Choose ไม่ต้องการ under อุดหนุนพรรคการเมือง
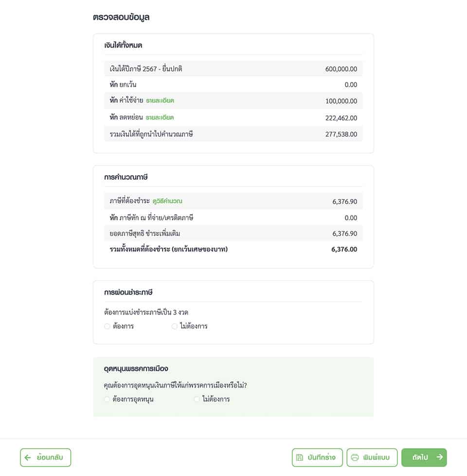467x476 pixels. coord(197,399)
